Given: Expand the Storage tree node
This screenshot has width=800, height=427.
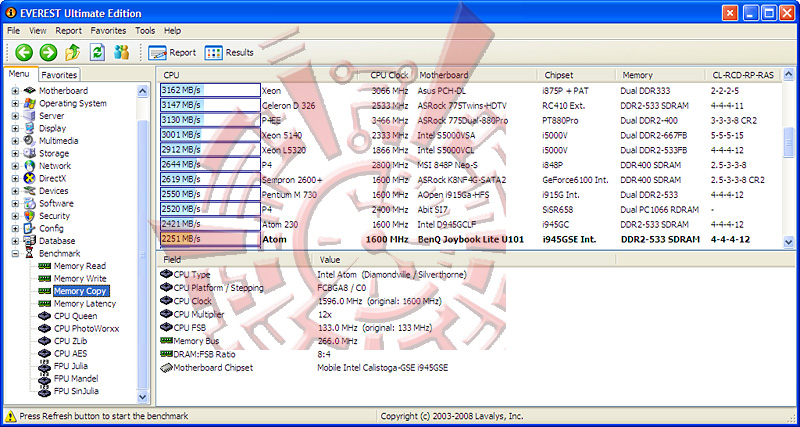Looking at the screenshot, I should pos(15,154).
